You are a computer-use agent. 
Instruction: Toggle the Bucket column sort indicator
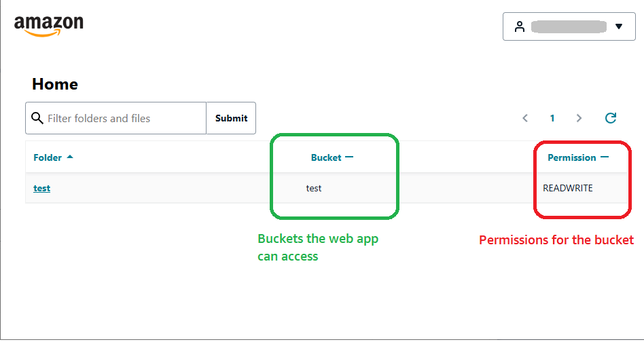coord(349,157)
